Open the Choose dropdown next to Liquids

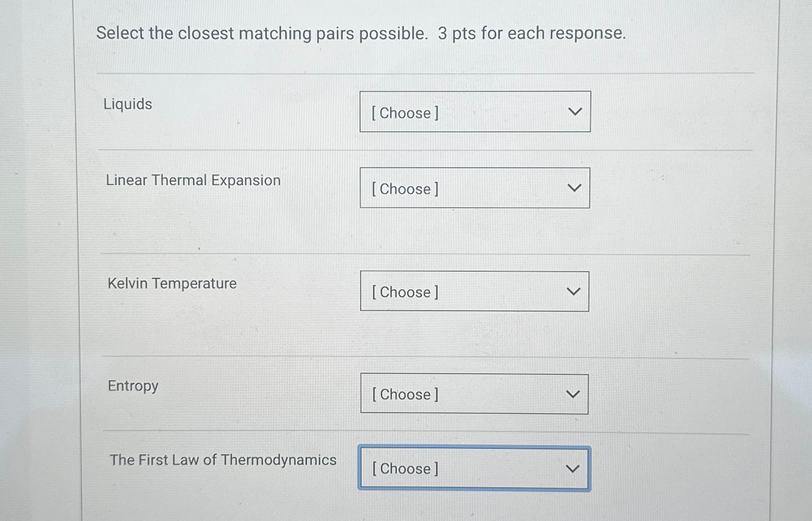coord(474,111)
